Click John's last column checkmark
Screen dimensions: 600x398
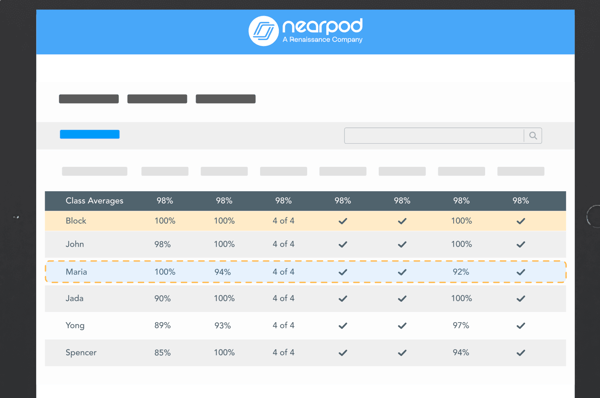(521, 244)
